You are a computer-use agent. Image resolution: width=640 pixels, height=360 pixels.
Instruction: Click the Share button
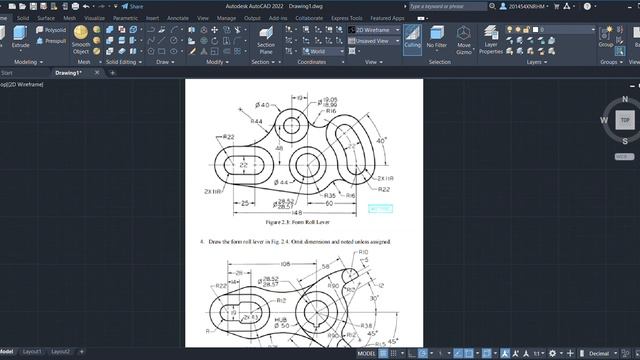[x=132, y=7]
